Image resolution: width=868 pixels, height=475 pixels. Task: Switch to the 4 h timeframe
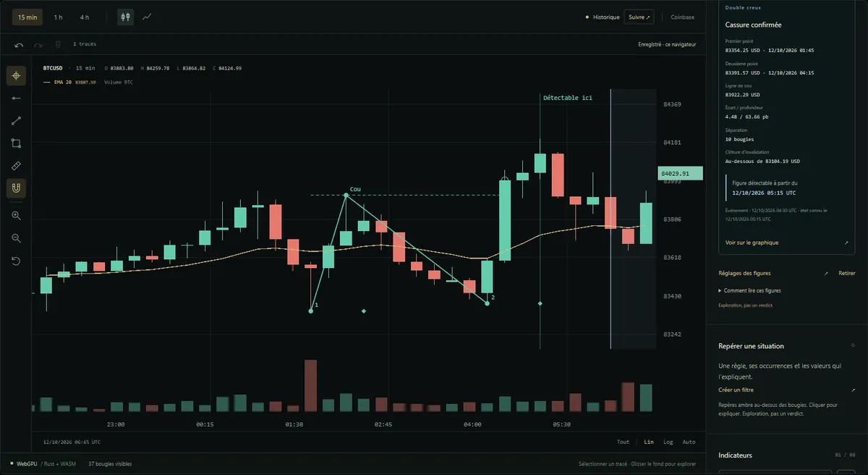coord(85,17)
